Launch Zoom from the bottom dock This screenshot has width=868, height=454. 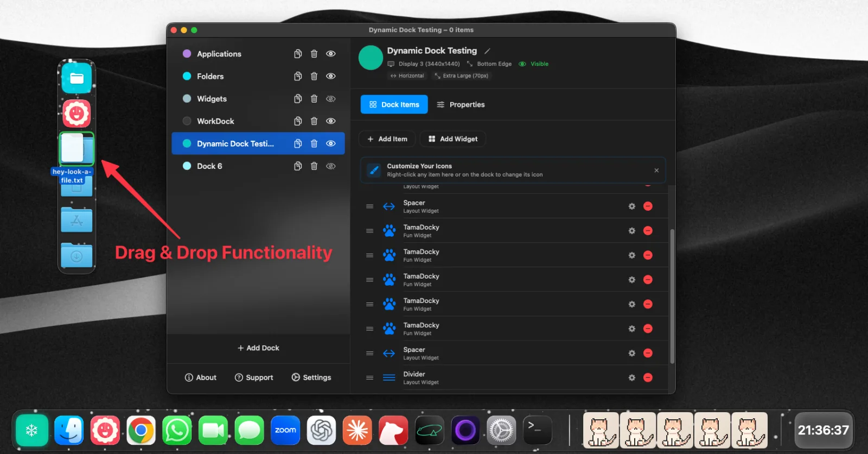pyautogui.click(x=285, y=431)
